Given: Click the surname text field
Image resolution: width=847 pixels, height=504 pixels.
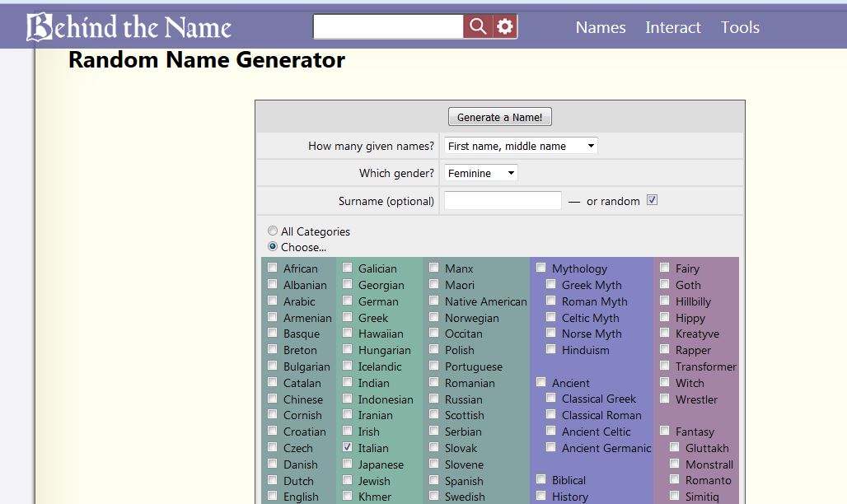Looking at the screenshot, I should pos(503,200).
